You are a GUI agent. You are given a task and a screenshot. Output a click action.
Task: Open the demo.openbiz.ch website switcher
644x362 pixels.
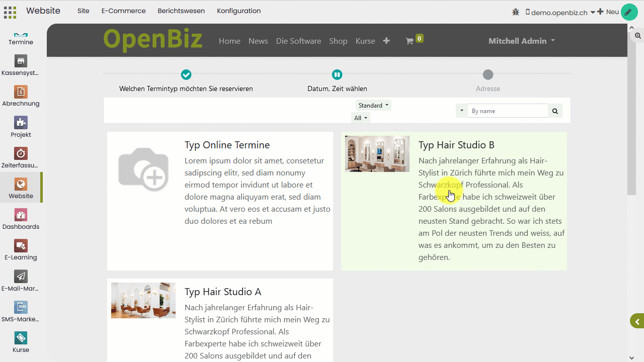click(x=559, y=13)
